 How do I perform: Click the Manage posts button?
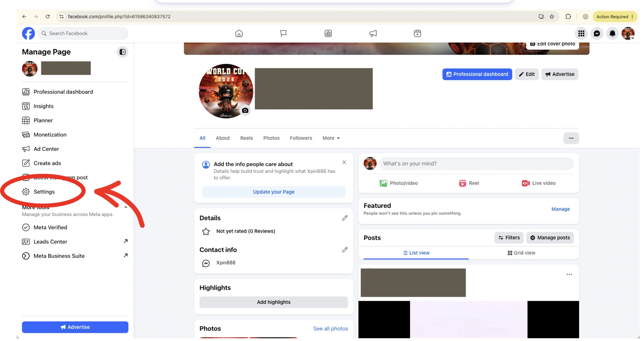click(549, 238)
